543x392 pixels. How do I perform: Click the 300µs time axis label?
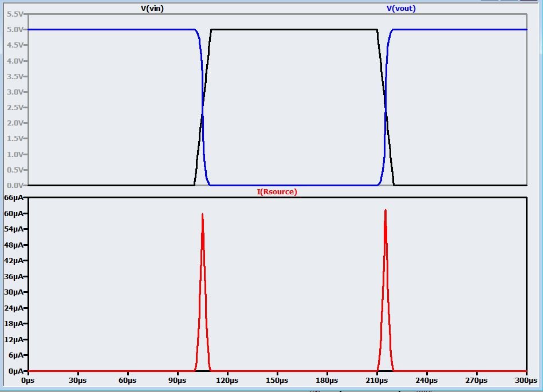point(526,380)
